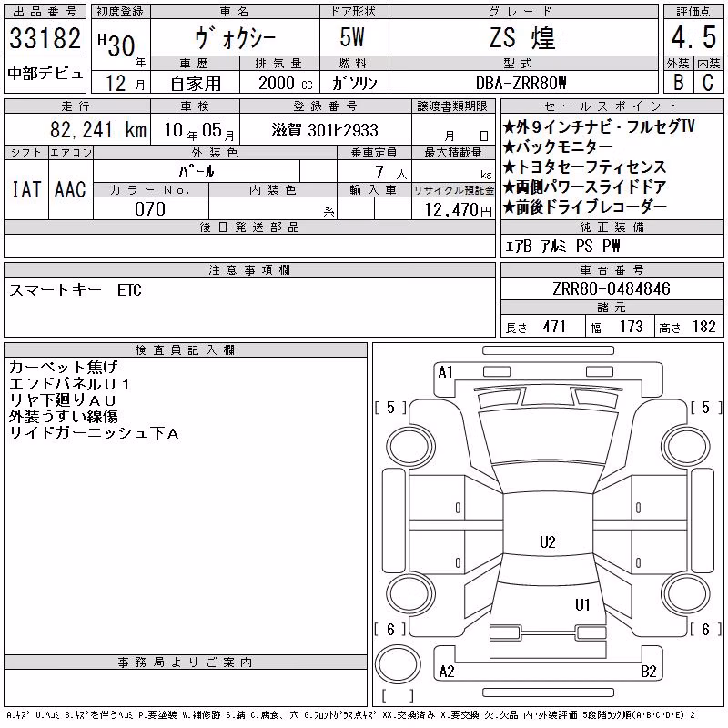Click notes text スマートキー ETC

[76, 290]
